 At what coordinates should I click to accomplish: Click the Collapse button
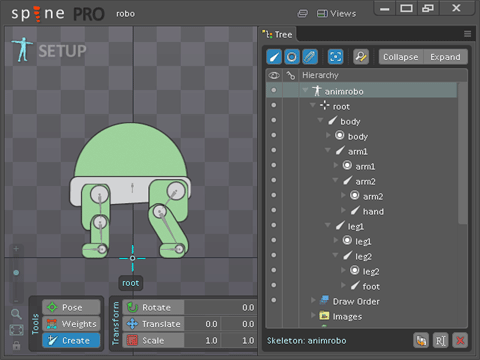click(x=401, y=57)
